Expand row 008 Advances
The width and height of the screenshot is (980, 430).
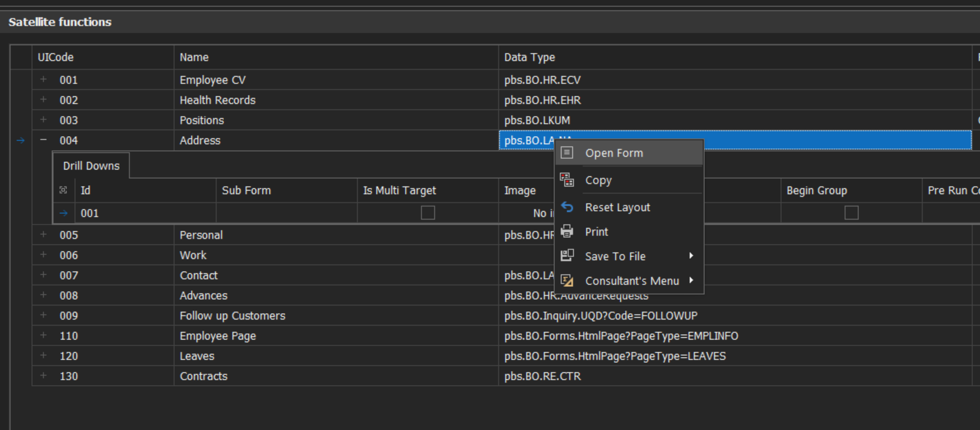coord(43,295)
